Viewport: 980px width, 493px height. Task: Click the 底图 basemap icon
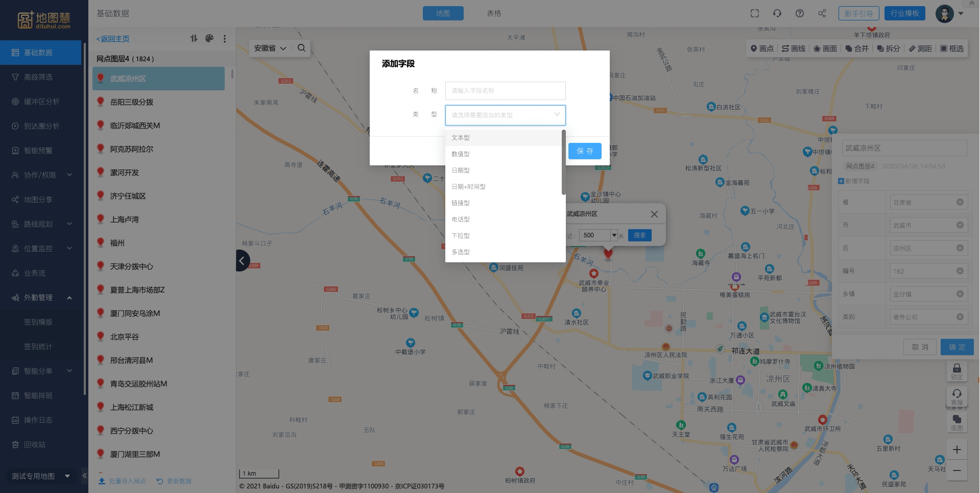(957, 422)
